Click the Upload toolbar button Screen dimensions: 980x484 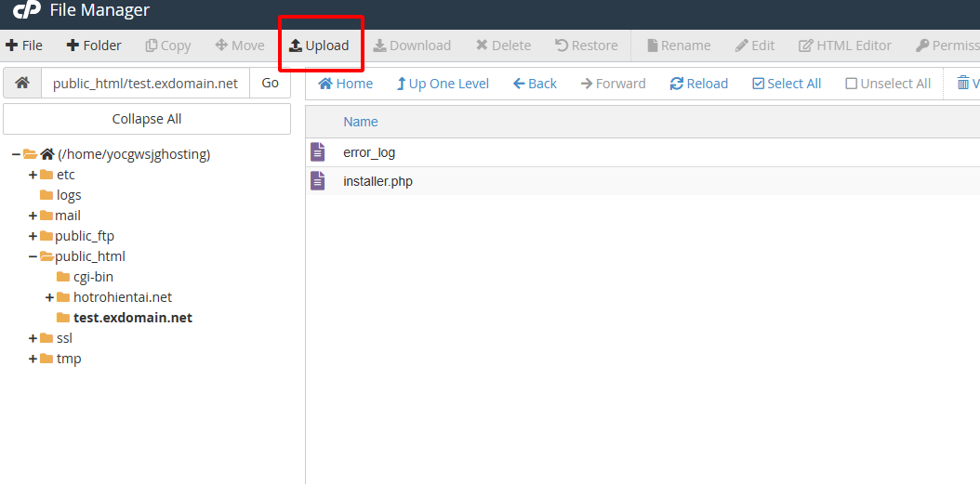[x=319, y=46]
